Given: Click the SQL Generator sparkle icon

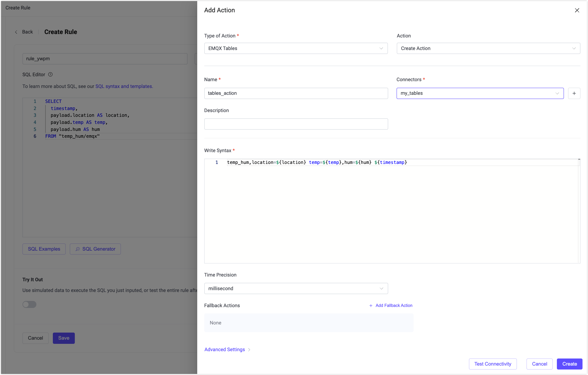Looking at the screenshot, I should point(78,249).
